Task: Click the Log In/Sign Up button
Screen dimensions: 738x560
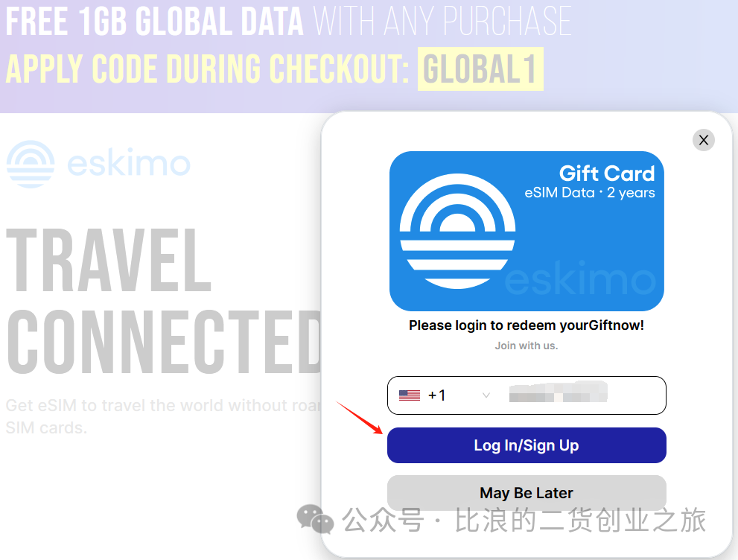Action: tap(527, 445)
